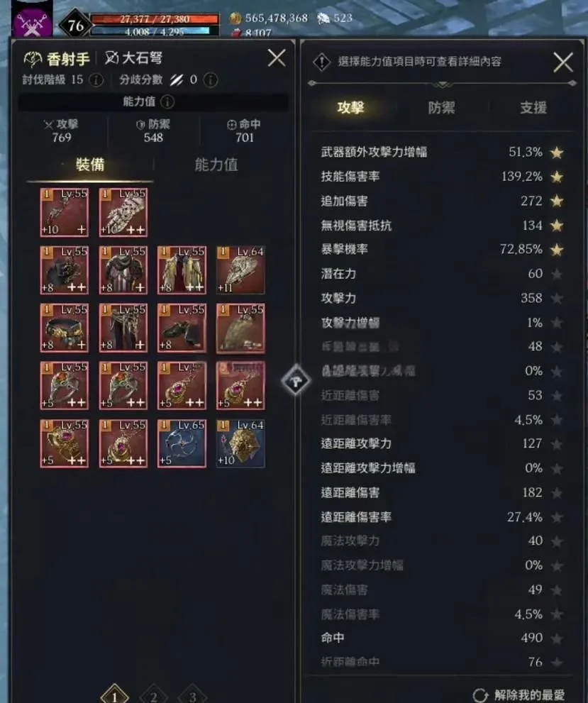Click the +10 gloves equipment slot

pyautogui.click(x=123, y=212)
